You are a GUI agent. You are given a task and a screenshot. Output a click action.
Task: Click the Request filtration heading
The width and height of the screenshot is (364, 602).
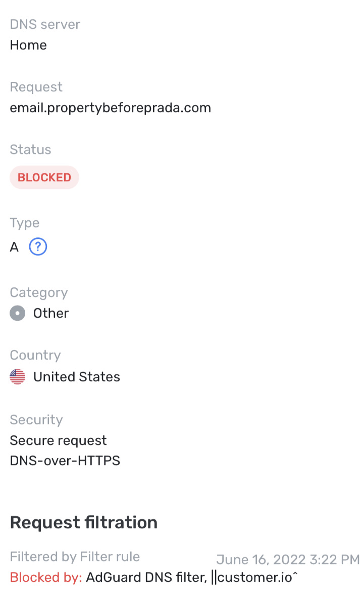[83, 522]
